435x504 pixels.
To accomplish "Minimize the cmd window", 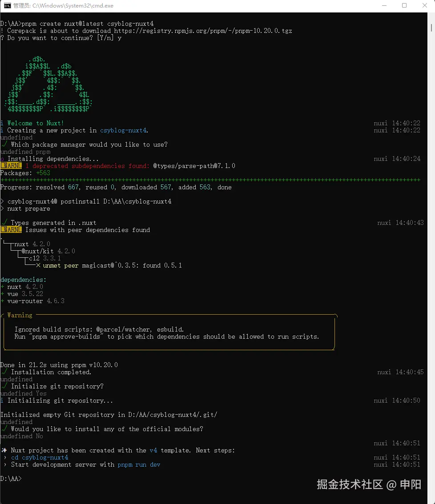I will (x=384, y=5).
